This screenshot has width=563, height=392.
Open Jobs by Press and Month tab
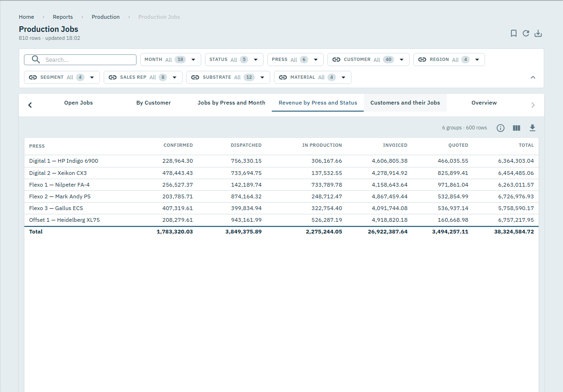tap(231, 103)
